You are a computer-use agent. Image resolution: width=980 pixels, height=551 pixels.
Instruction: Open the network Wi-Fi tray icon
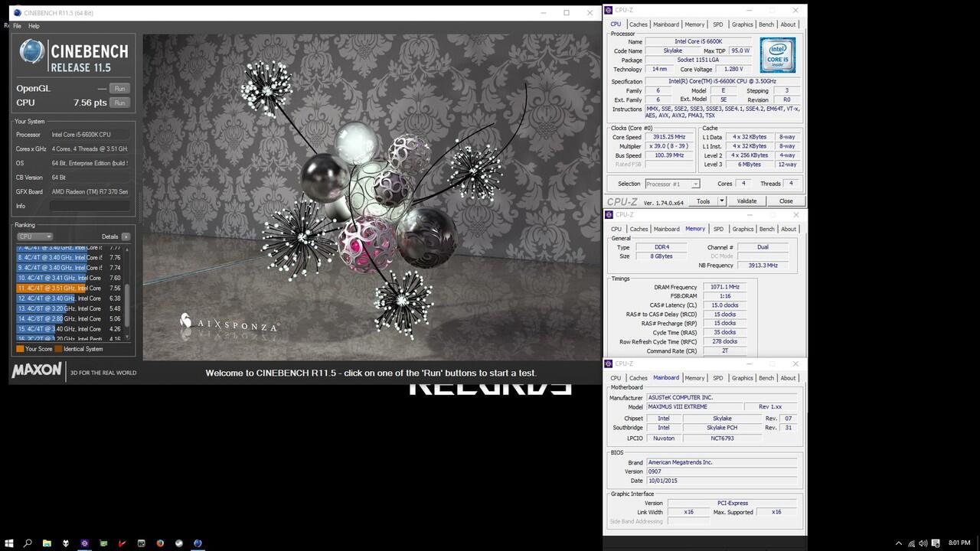pos(911,543)
